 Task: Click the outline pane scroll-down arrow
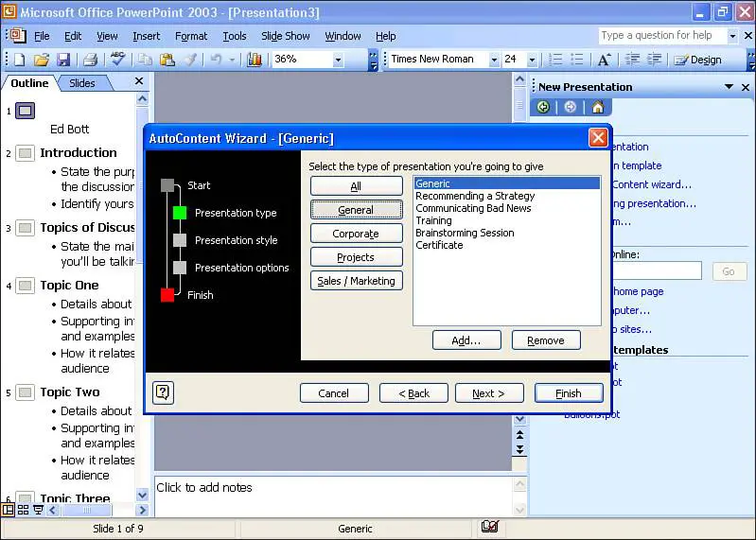click(x=142, y=495)
